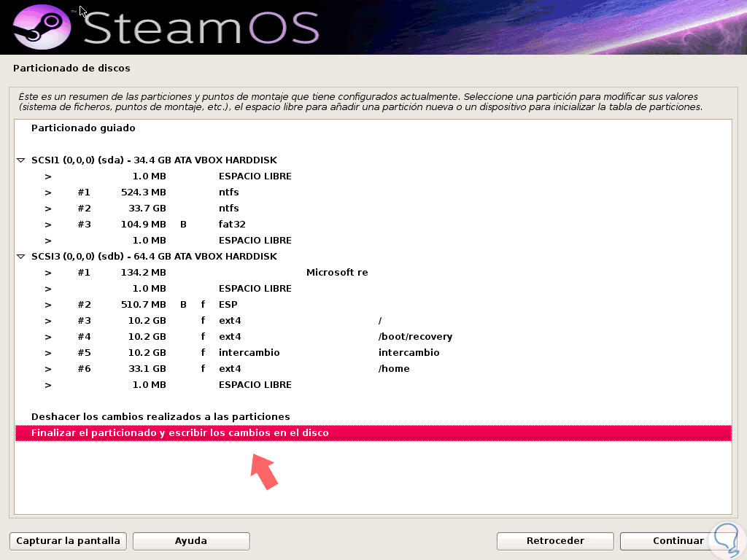Viewport: 747px width, 560px height.
Task: Click the Particionado de discos heading
Action: 71,68
